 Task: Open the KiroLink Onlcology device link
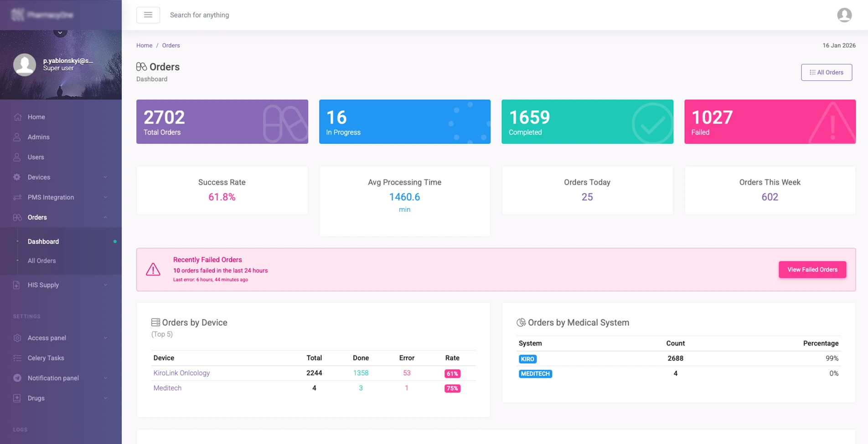click(181, 373)
